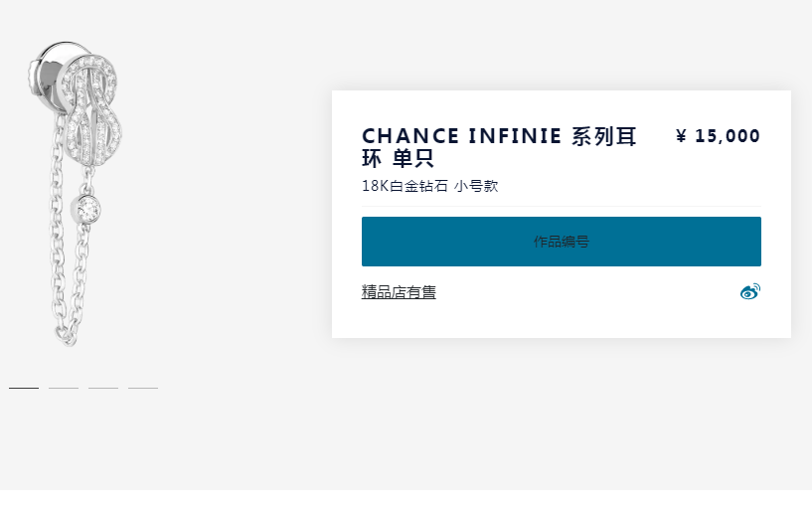812x506 pixels.
Task: Jump to the fourth carousel slide indicator
Action: [143, 388]
